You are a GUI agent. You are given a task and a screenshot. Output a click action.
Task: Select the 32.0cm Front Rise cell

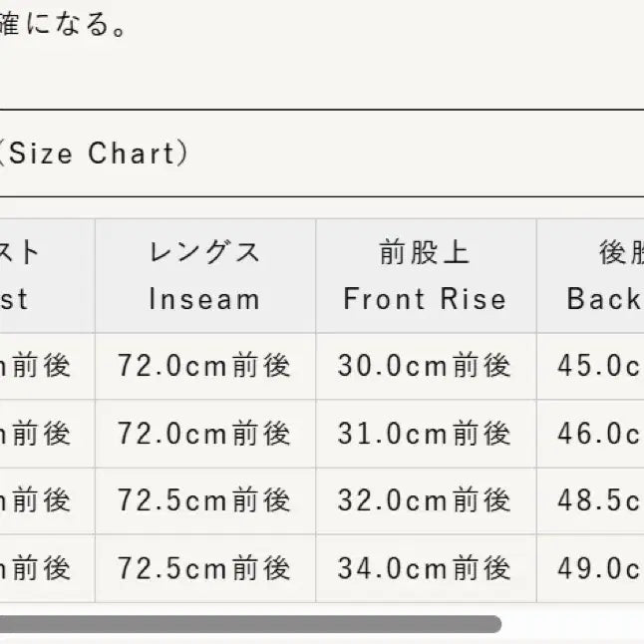point(425,500)
